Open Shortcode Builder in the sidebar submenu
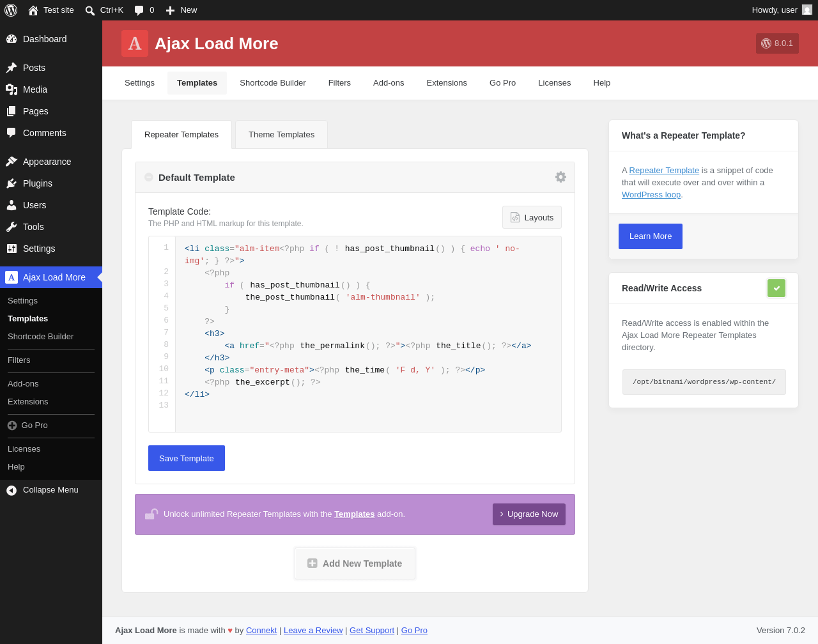The width and height of the screenshot is (818, 644). click(x=41, y=337)
